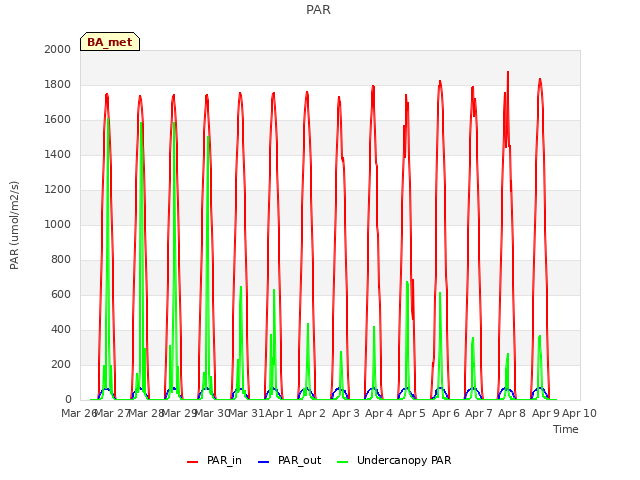The height and width of the screenshot is (480, 640).
Task: Click the highest red PAR_in spike on Apr 8
Action: [508, 72]
